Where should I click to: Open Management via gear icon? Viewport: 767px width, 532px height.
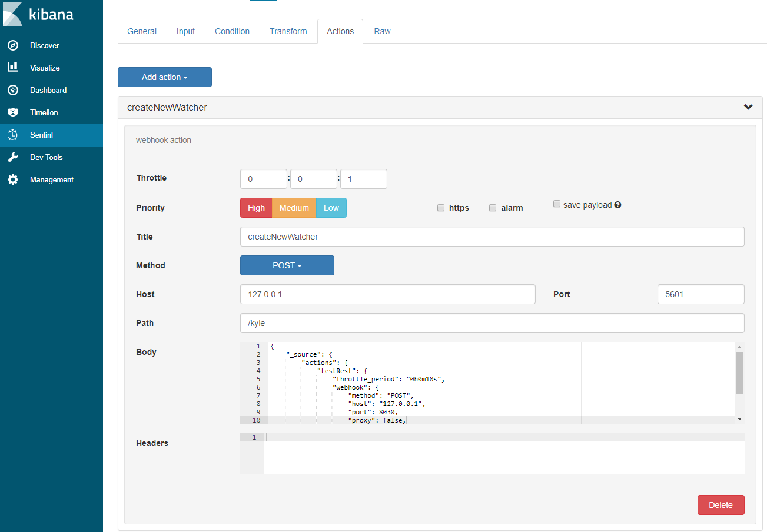click(13, 179)
